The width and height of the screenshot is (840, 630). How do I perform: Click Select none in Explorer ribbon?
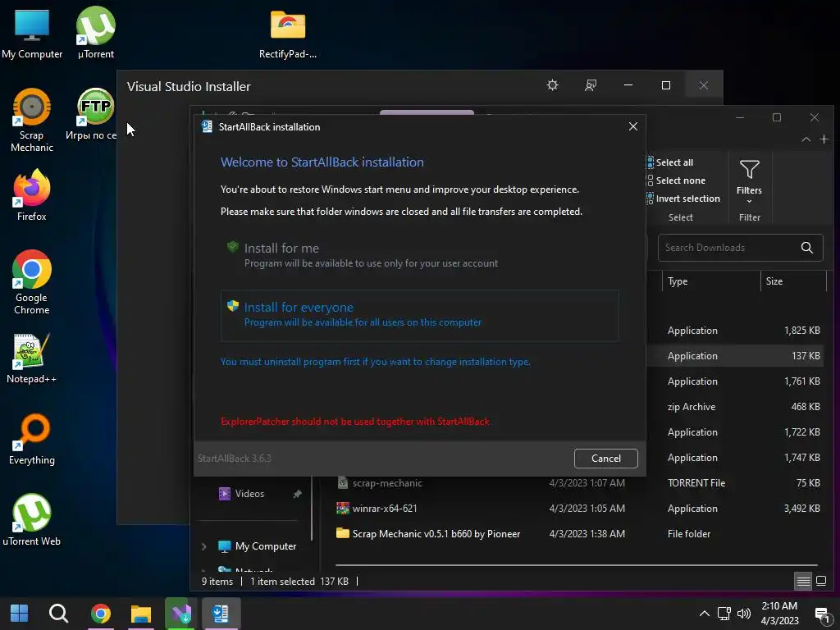pyautogui.click(x=676, y=180)
